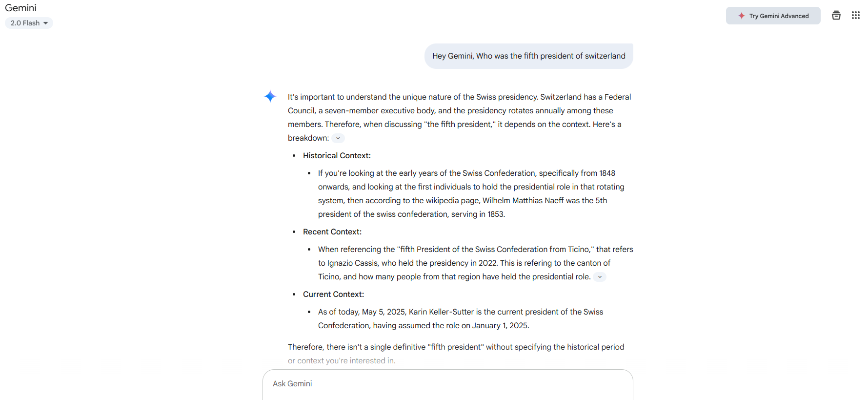Click the text "January 1, 2025."
Viewport: 868px width, 400px height.
[501, 326]
